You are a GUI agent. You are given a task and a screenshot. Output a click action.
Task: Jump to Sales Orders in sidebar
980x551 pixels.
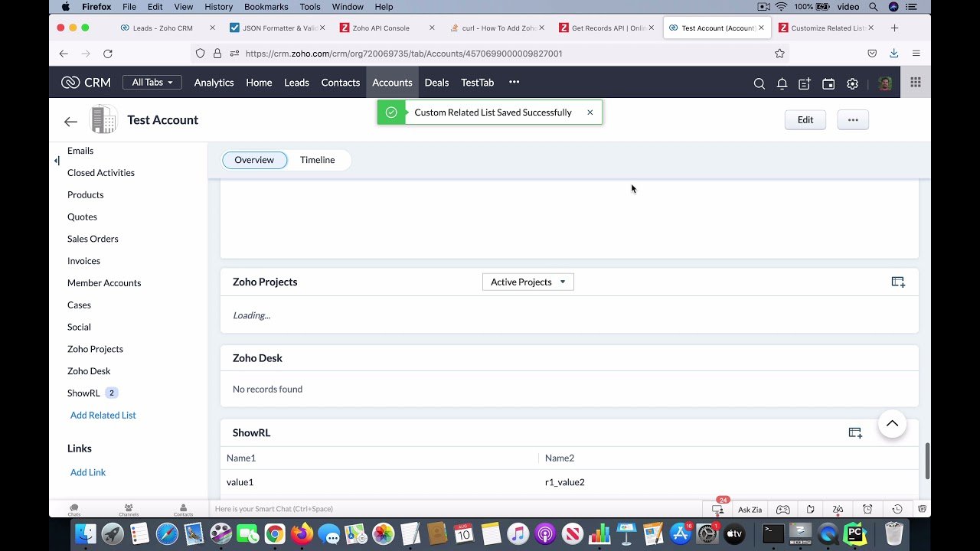(x=93, y=240)
